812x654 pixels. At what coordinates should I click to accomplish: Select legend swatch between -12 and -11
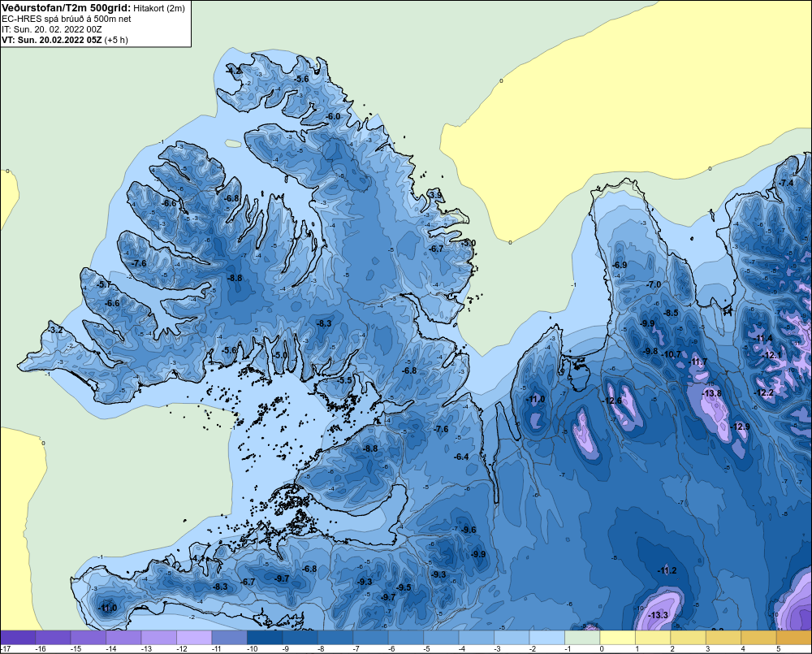point(194,638)
